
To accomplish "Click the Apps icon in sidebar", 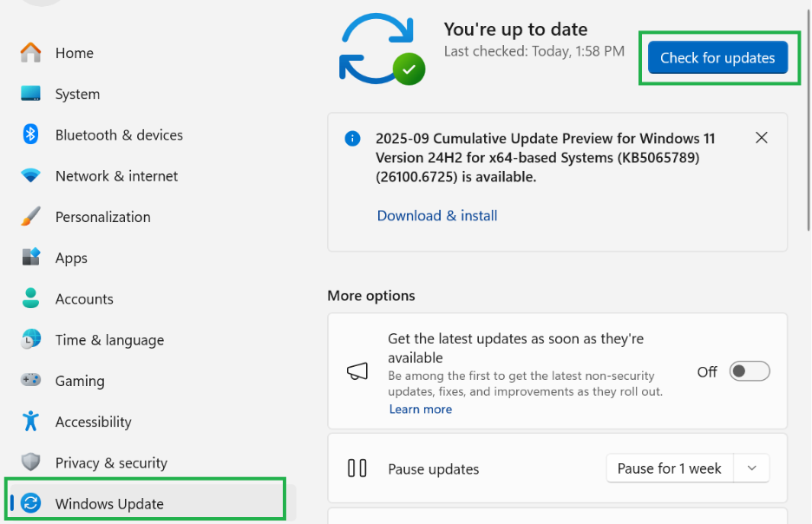I will (30, 257).
